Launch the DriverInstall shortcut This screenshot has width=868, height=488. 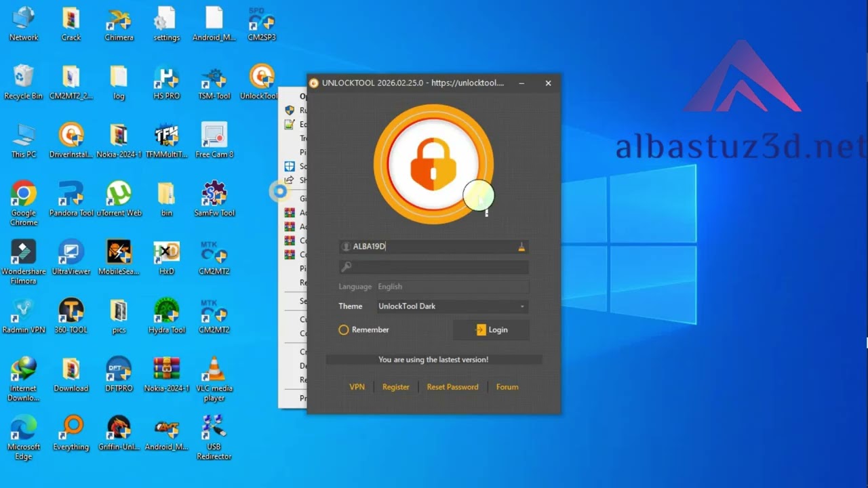pos(71,140)
